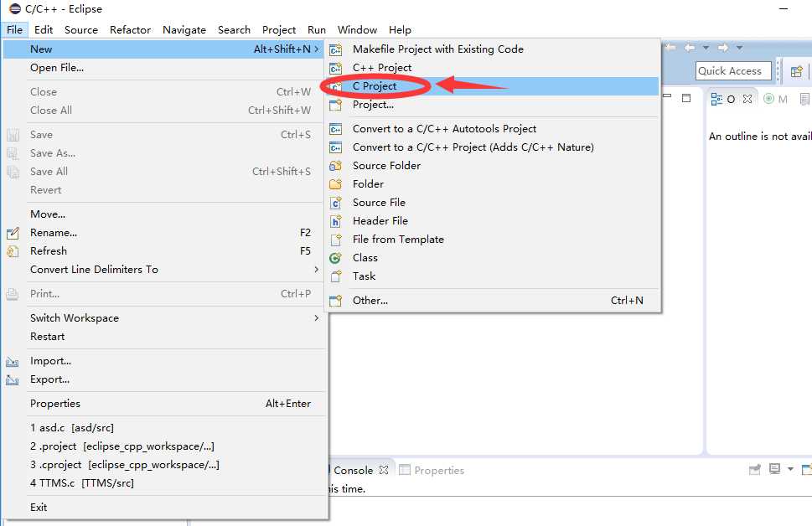Image resolution: width=812 pixels, height=526 pixels.
Task: Click the File from Template icon
Action: [x=335, y=240]
